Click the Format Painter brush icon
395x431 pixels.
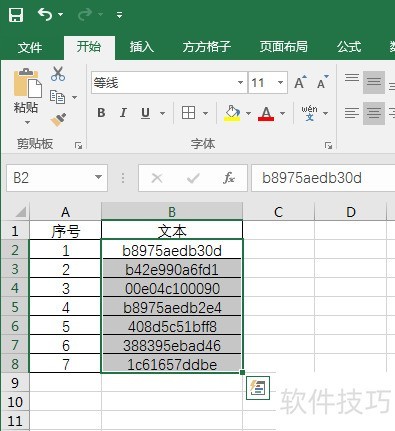coord(58,119)
